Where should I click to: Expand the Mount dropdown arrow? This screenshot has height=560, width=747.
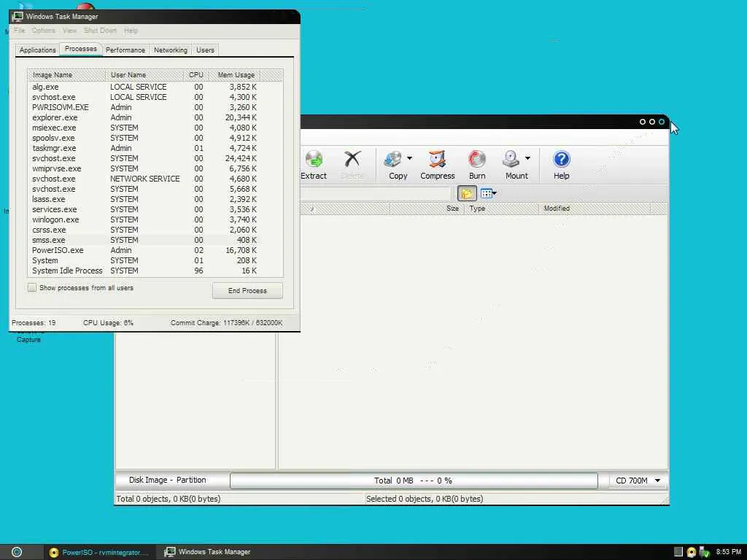pyautogui.click(x=527, y=158)
